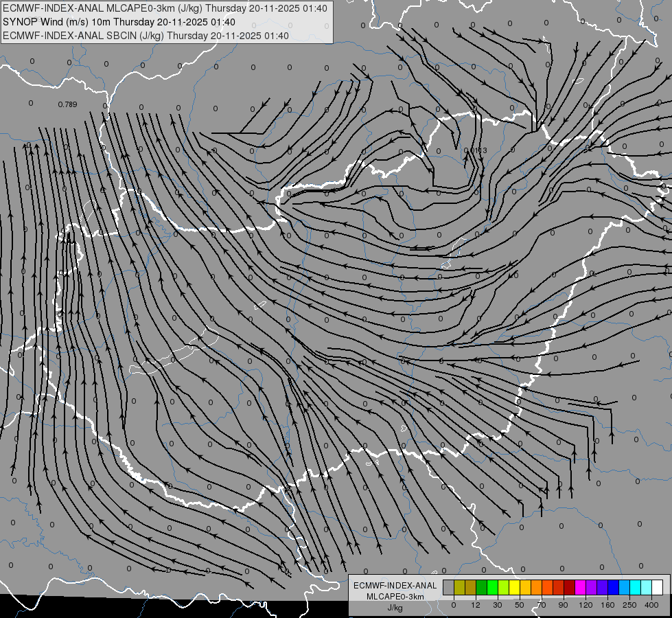Pick the dark red legend swatch above 90
Viewport: 672px width, 618px height.
pyautogui.click(x=570, y=587)
